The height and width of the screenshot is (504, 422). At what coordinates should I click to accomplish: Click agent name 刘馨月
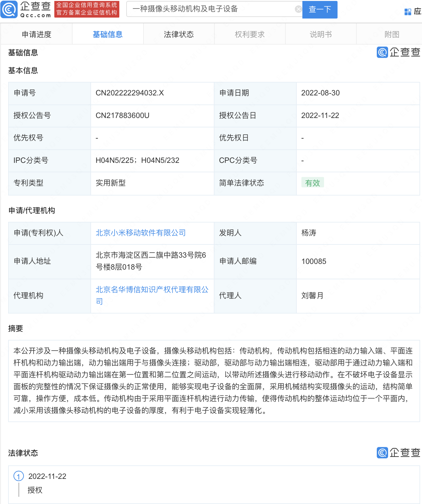tap(312, 296)
